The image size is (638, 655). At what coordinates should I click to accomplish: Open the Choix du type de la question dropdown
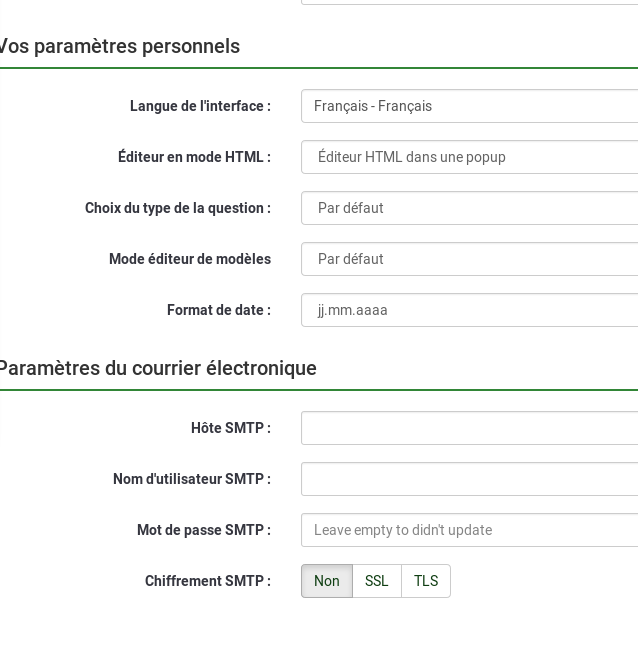click(469, 208)
